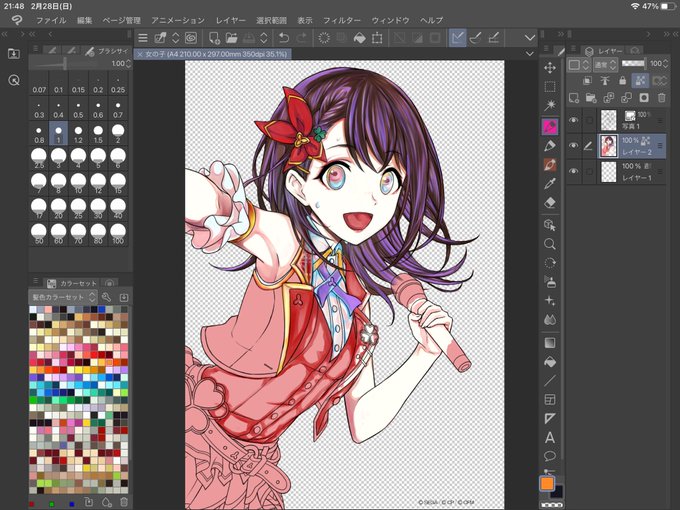This screenshot has height=510, width=680.
Task: Select the Eyedropper tool
Action: [x=550, y=183]
